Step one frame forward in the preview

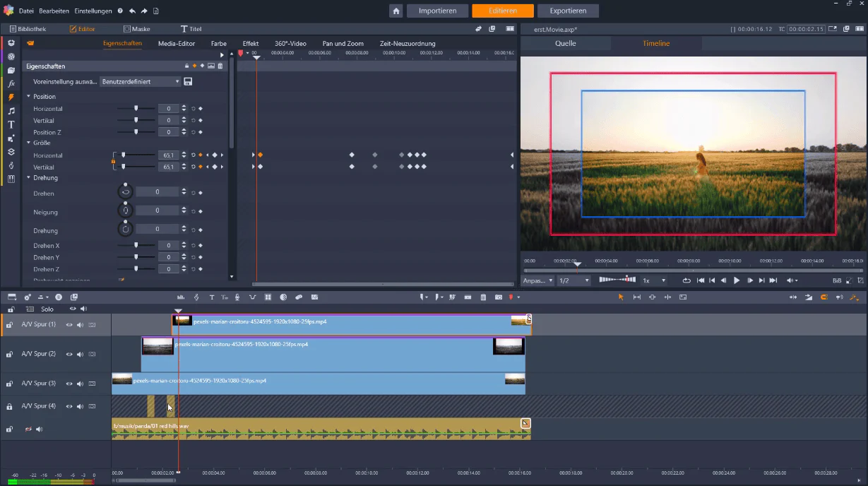[750, 280]
